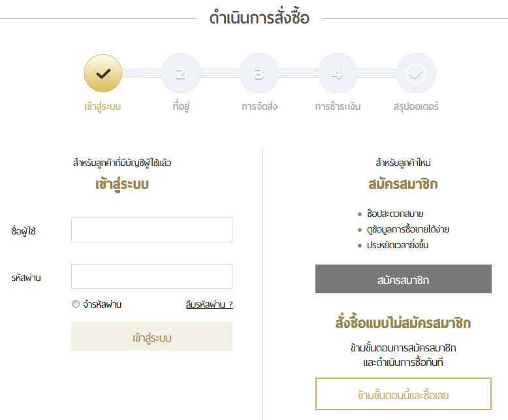Open the การชำระเงิน step label
The image size is (508, 420).
338,106
